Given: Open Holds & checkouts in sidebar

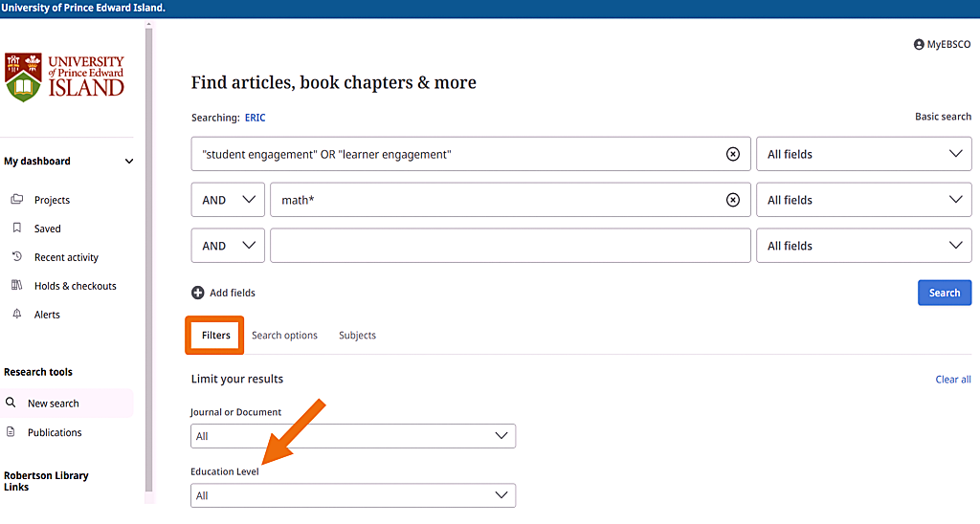Looking at the screenshot, I should [75, 286].
